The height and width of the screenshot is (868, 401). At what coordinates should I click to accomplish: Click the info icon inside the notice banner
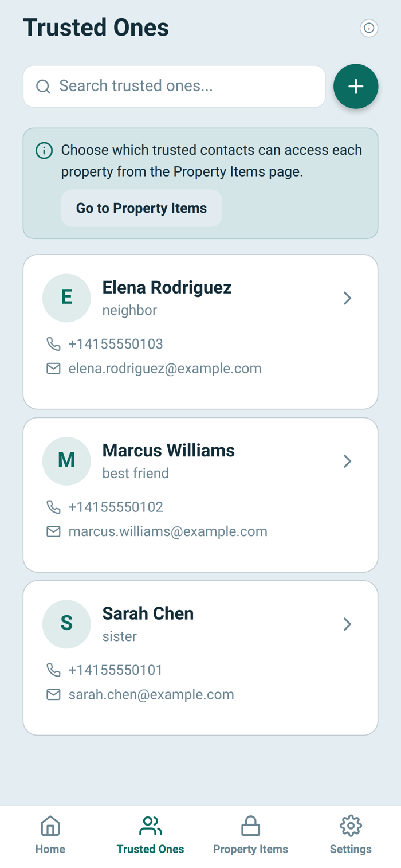click(x=44, y=151)
